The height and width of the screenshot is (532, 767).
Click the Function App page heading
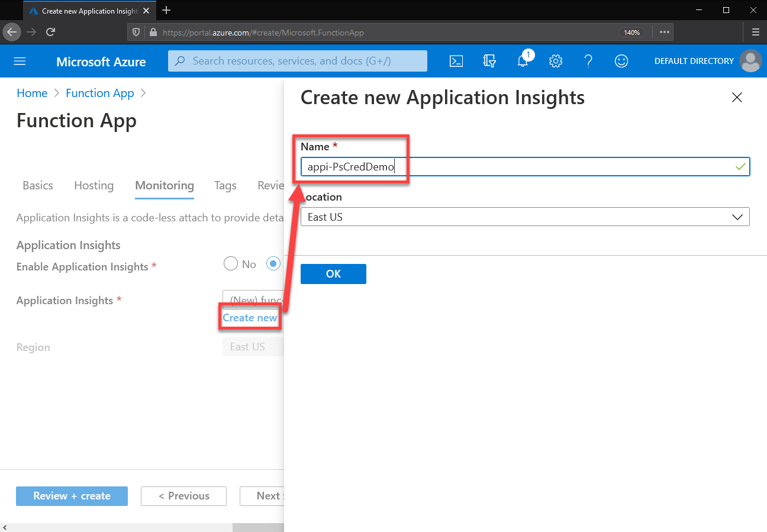click(76, 120)
